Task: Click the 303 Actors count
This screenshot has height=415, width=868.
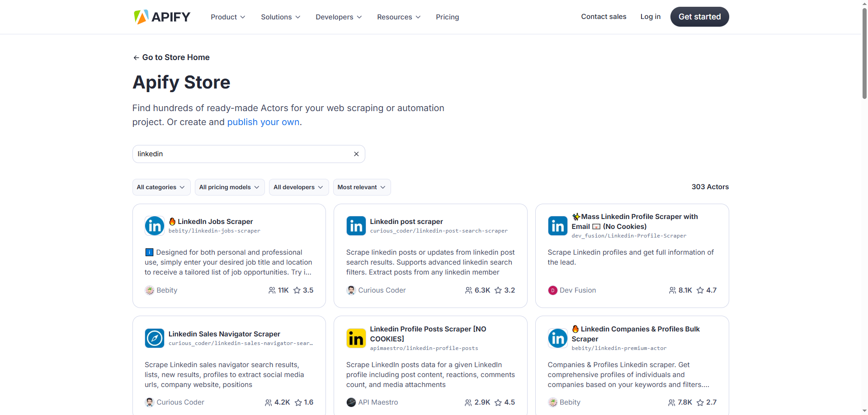Action: [710, 187]
